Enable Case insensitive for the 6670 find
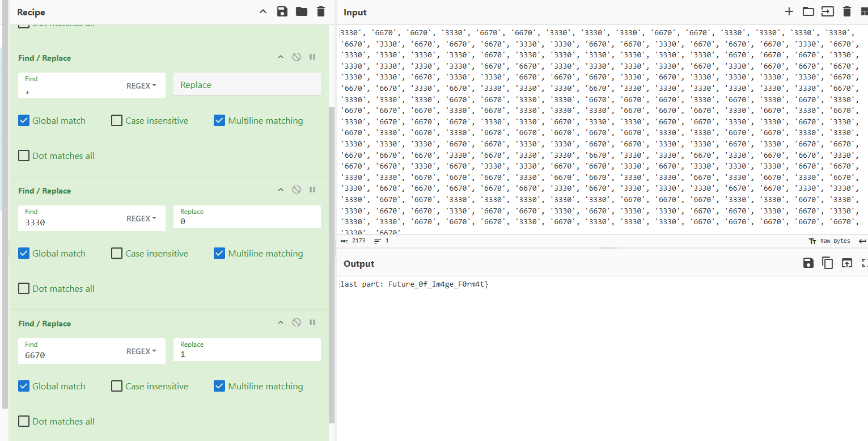Image resolution: width=868 pixels, height=441 pixels. (x=117, y=387)
